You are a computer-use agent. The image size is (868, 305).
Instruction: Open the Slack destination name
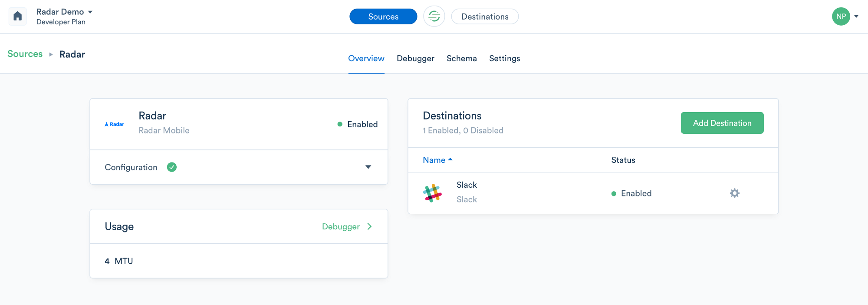(467, 185)
